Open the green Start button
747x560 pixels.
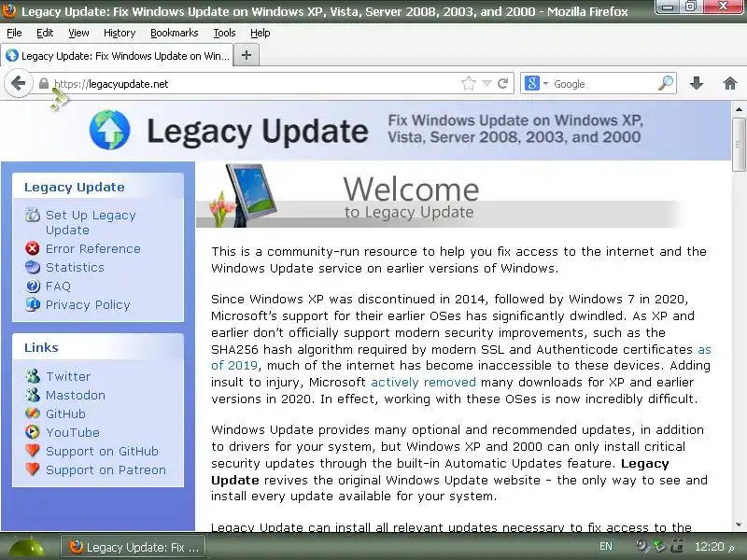pos(25,547)
